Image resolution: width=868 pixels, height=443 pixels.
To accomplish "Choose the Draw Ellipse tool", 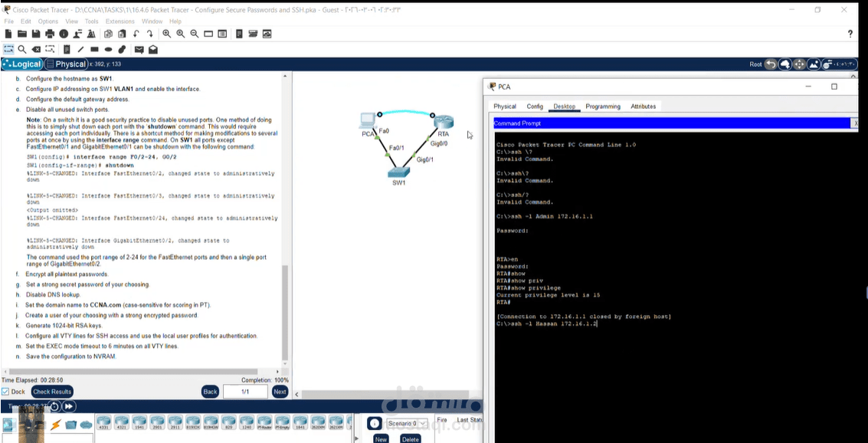I will pyautogui.click(x=108, y=49).
